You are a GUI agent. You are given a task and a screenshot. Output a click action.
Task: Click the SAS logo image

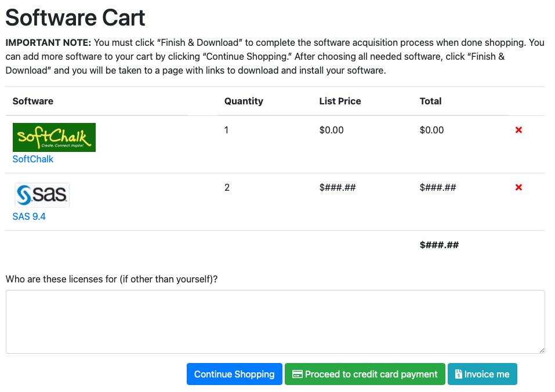[42, 195]
